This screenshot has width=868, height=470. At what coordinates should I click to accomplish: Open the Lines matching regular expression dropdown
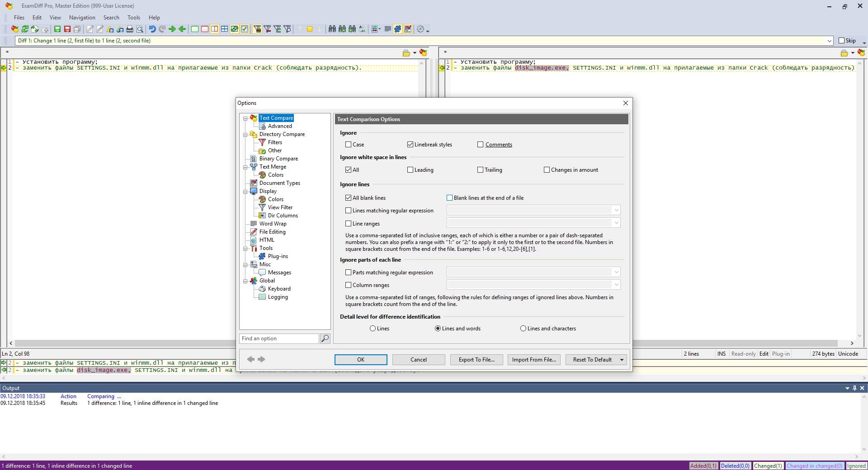pos(616,210)
